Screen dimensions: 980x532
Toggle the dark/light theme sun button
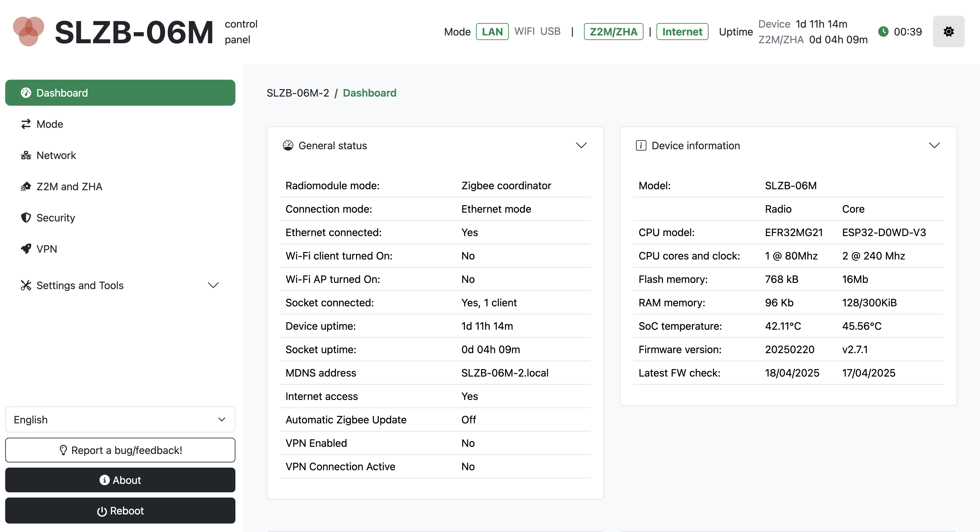[948, 32]
